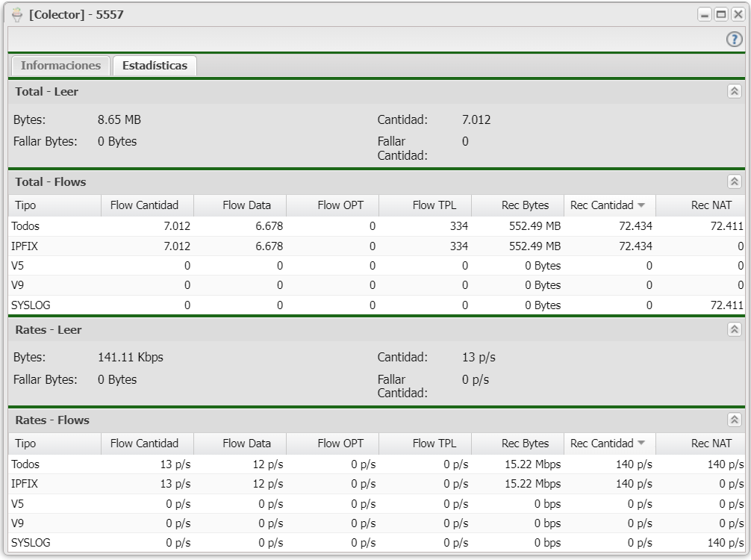
Task: Sort Rates - Flows by Flow Cantidad header
Action: click(x=145, y=444)
